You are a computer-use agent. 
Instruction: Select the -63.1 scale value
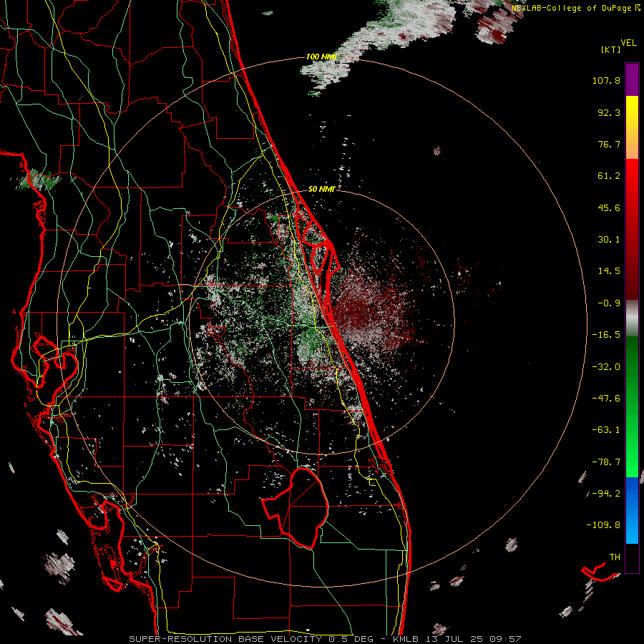click(x=606, y=430)
